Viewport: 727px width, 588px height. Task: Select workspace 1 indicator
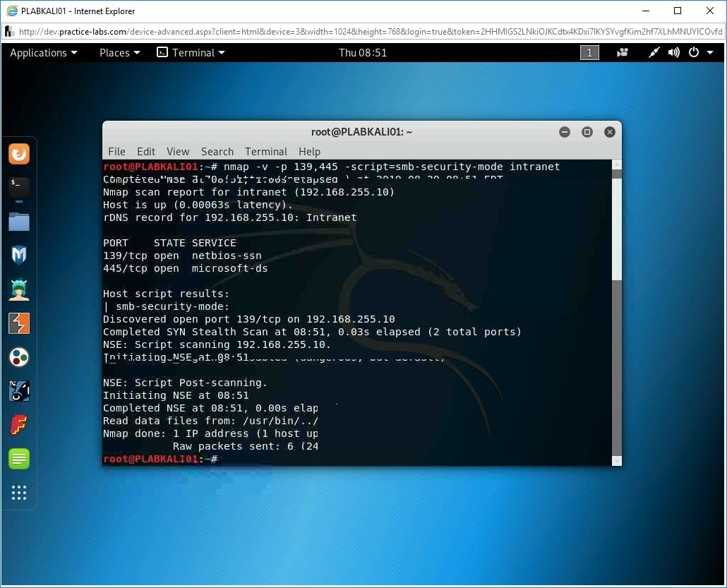[589, 53]
